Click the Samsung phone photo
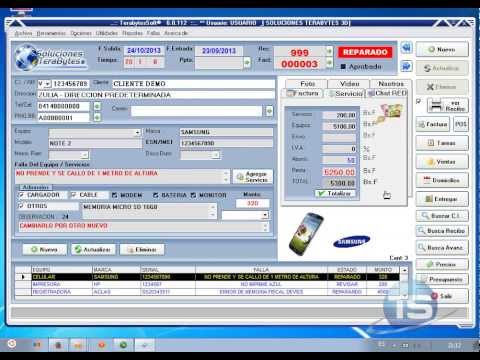480x360 pixels. click(x=306, y=234)
